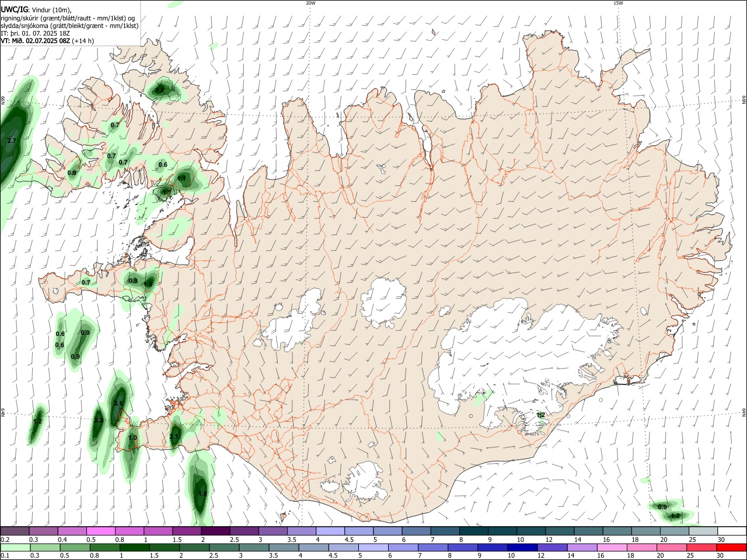This screenshot has height=560, width=747.
Task: Click lower legend dark green swatch from 1 to 1.5
Action: [134, 547]
